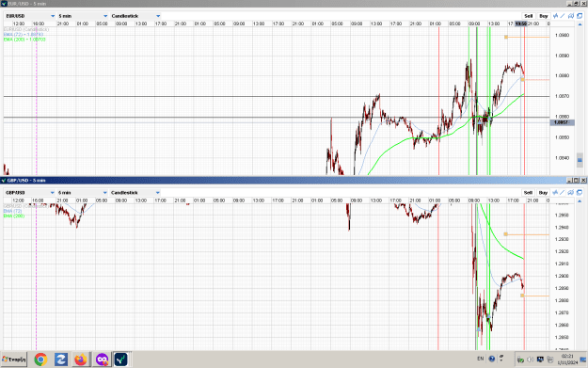Open the Start menu button
Screen dimensions: 588x368
point(14,360)
